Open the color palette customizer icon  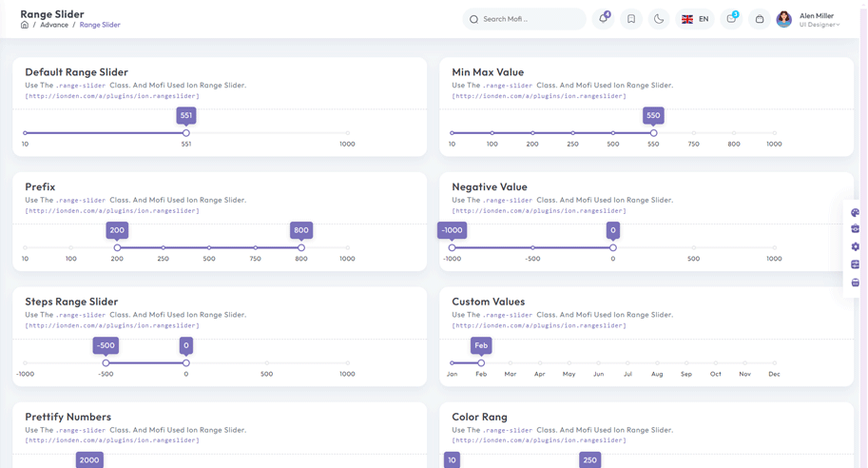[855, 213]
